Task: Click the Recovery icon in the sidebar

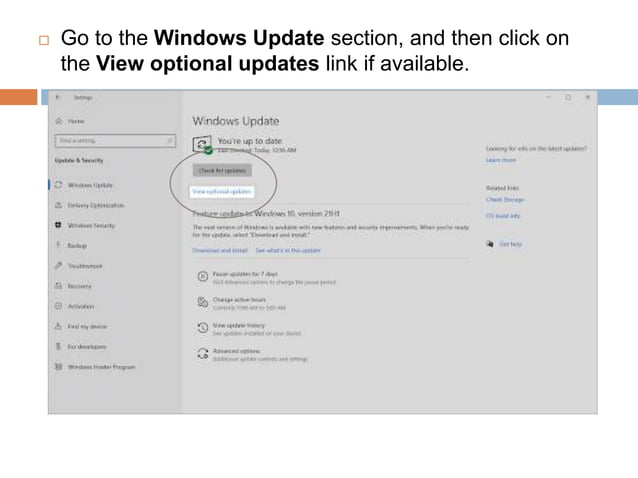Action: coord(58,286)
